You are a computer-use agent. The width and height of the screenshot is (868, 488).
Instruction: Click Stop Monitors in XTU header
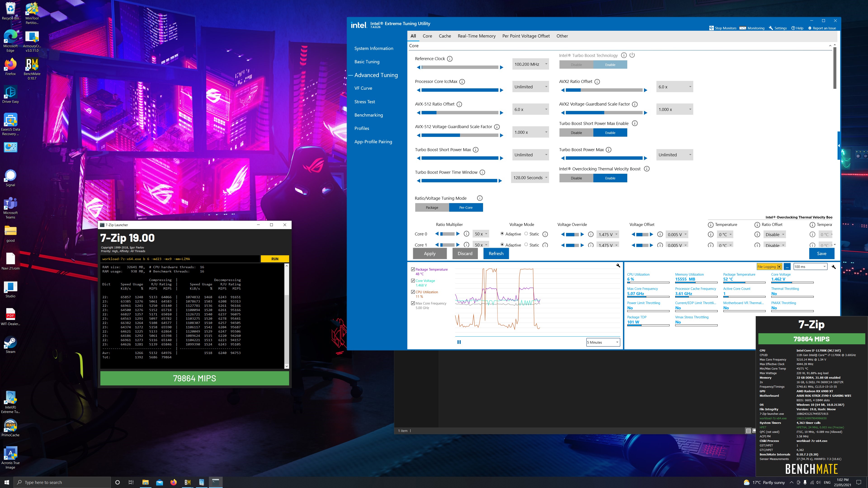tap(723, 28)
